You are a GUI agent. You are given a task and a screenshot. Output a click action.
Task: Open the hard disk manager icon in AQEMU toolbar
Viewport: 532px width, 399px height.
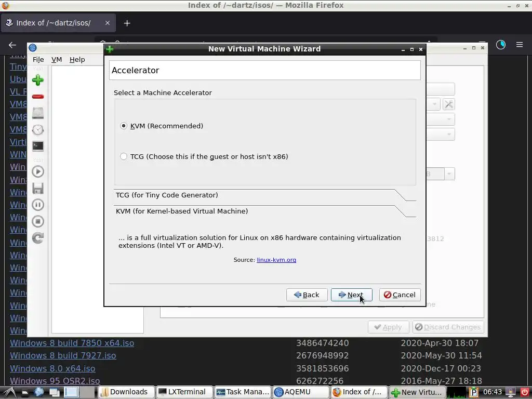[x=37, y=113]
